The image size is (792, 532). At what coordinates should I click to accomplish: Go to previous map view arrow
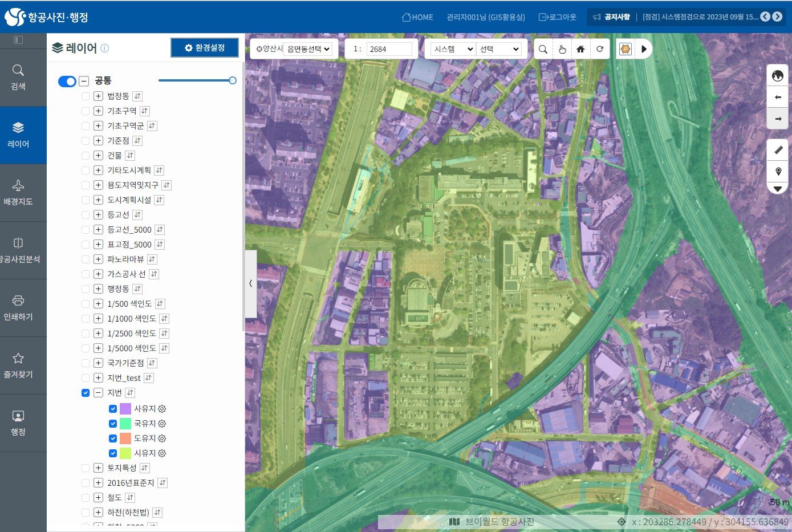tap(778, 98)
